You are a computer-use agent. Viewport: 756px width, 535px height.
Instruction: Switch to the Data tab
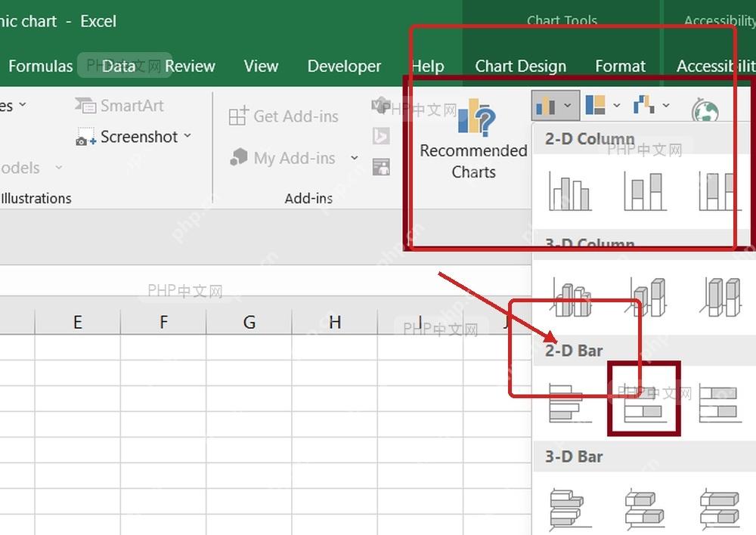(x=119, y=66)
